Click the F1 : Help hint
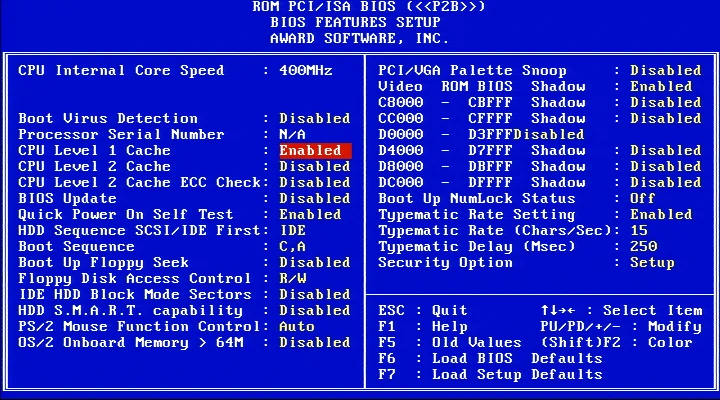 422,327
